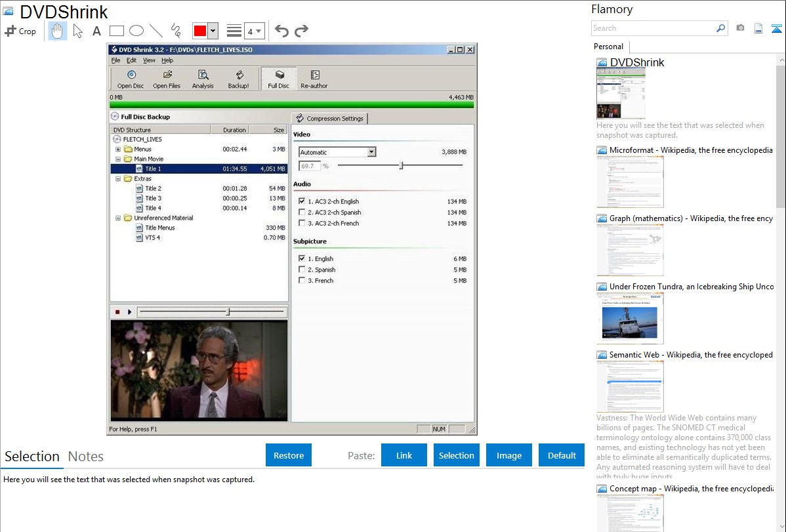Activate the hand pan tool
Screen dimensions: 786x532
(58, 31)
